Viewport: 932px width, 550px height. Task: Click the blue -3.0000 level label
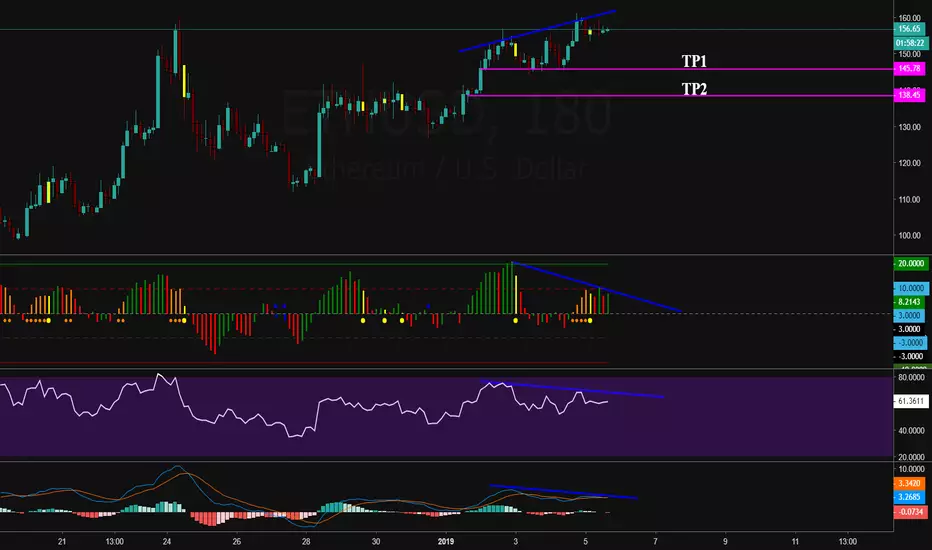point(909,343)
